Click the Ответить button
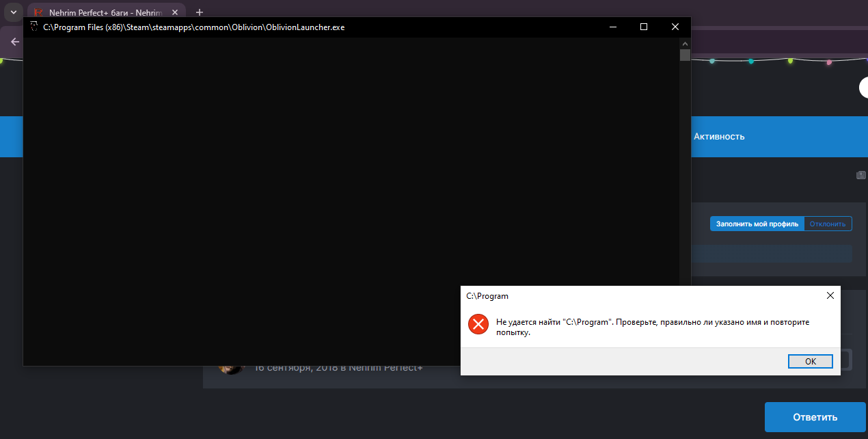This screenshot has height=439, width=868. click(x=815, y=416)
